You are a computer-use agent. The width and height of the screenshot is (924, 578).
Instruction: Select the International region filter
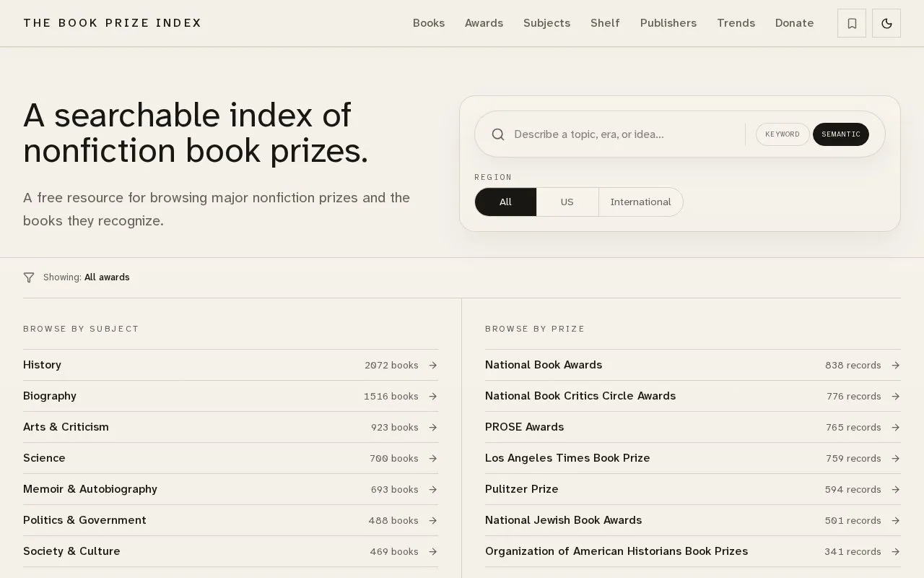(641, 202)
